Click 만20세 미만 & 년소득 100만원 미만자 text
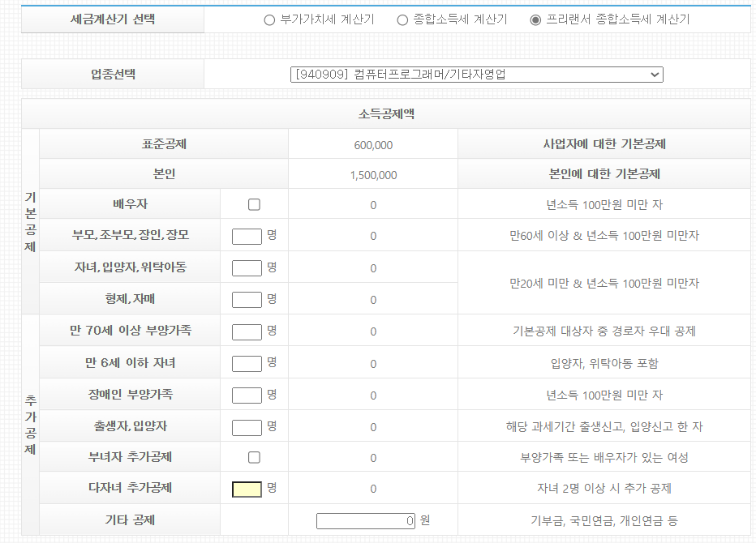The image size is (756, 543). [604, 284]
